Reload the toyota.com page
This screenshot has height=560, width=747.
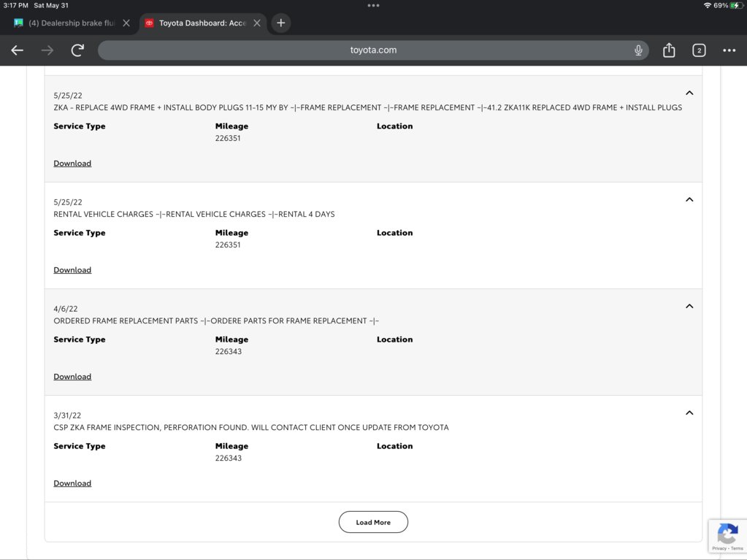click(x=77, y=50)
